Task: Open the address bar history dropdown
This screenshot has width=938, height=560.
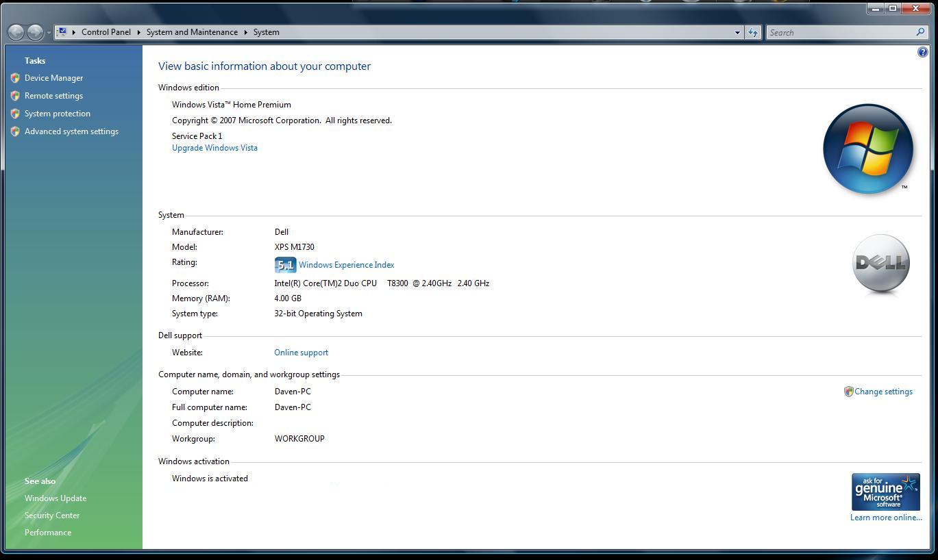Action: 737,32
